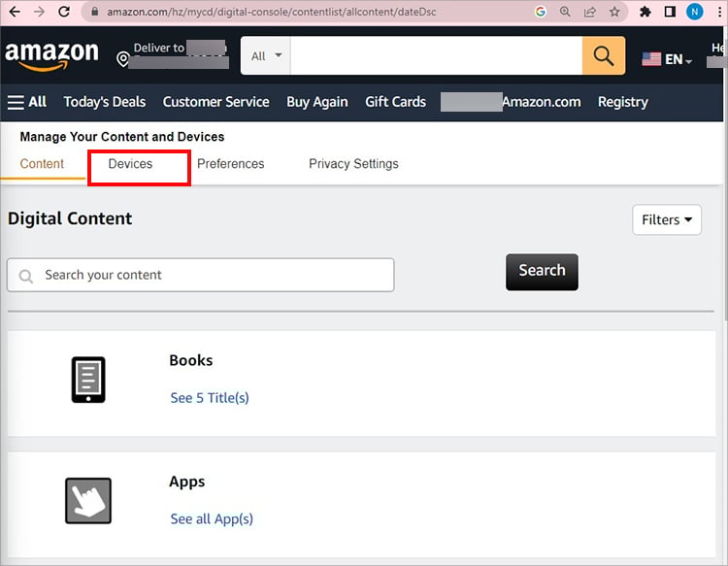
Task: Open the EN language dropdown
Action: [678, 59]
